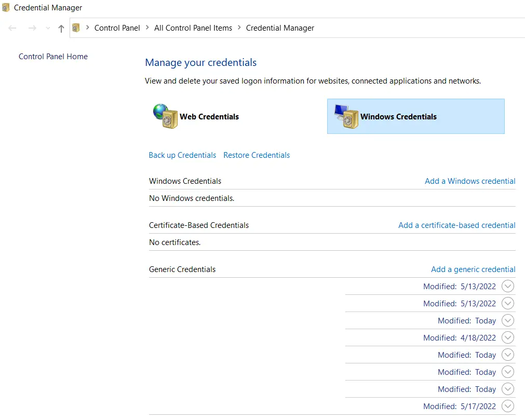Go up one level with the Up arrow
This screenshot has height=420, width=525.
click(x=61, y=29)
